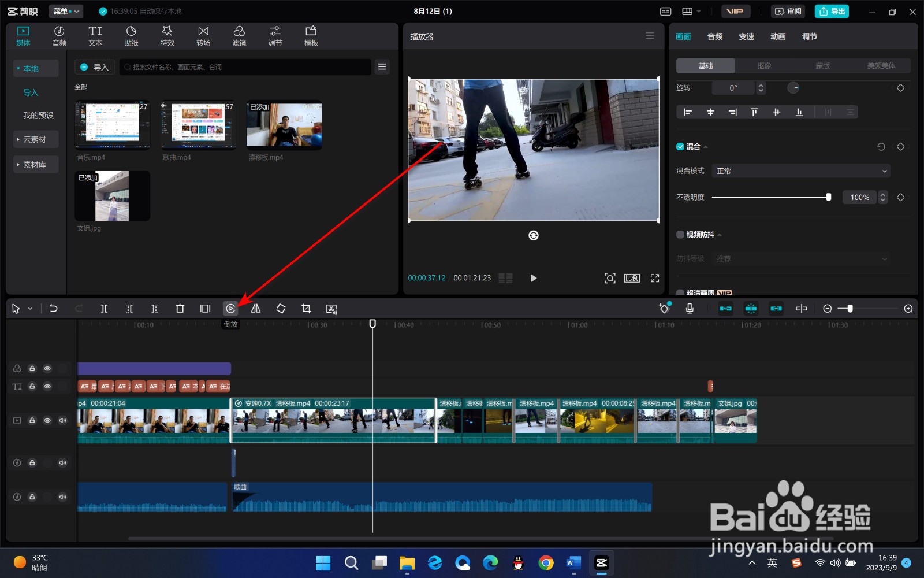924x578 pixels.
Task: Select the Split clip tool
Action: pyautogui.click(x=104, y=309)
